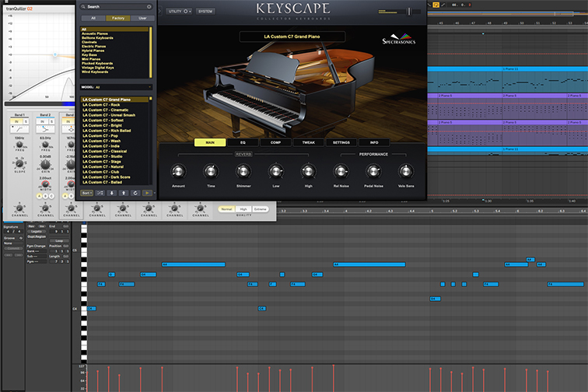The height and width of the screenshot is (392, 588).
Task: Switch to the TWEAK tab
Action: click(x=309, y=142)
